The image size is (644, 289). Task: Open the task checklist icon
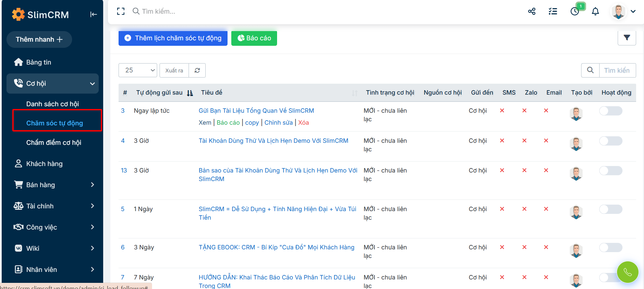(553, 11)
